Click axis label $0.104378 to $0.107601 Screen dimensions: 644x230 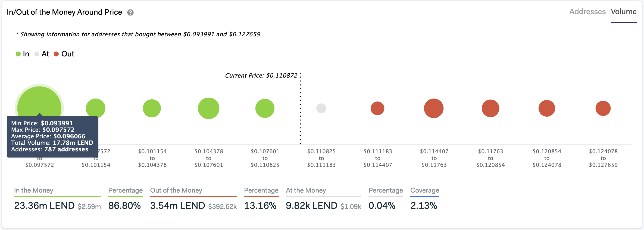209,158
